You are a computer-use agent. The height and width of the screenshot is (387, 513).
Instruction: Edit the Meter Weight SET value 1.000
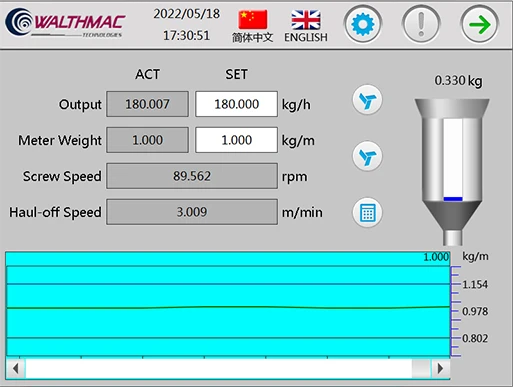[x=236, y=140]
